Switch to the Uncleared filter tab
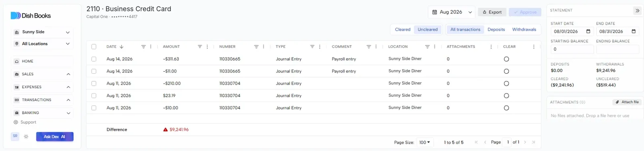 427,29
